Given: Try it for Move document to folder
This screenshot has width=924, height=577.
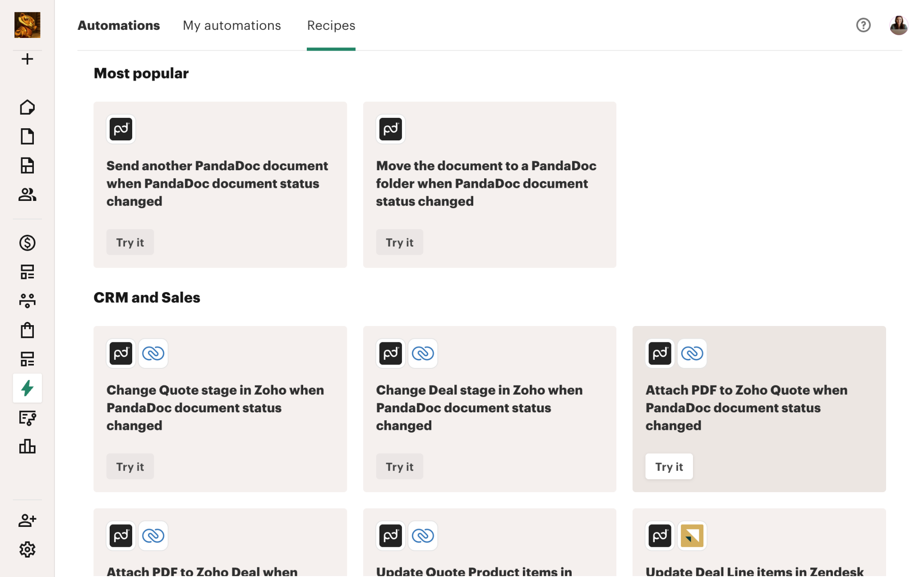Looking at the screenshot, I should click(x=399, y=242).
